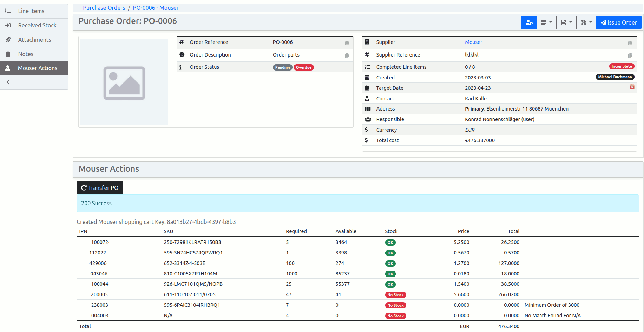Image resolution: width=644 pixels, height=332 pixels.
Task: Click the Target Date value 2023-04-23
Action: coord(478,88)
